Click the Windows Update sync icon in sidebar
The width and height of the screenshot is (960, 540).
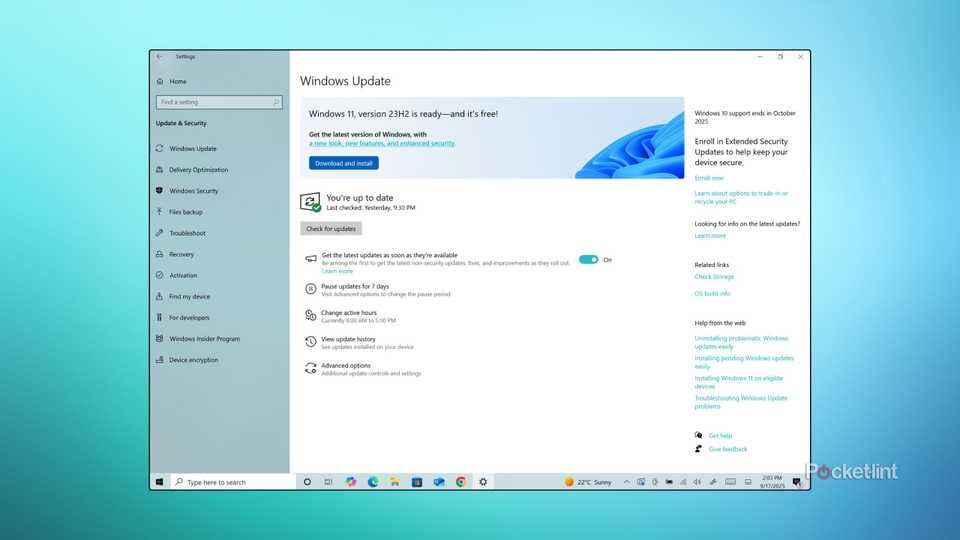click(160, 148)
